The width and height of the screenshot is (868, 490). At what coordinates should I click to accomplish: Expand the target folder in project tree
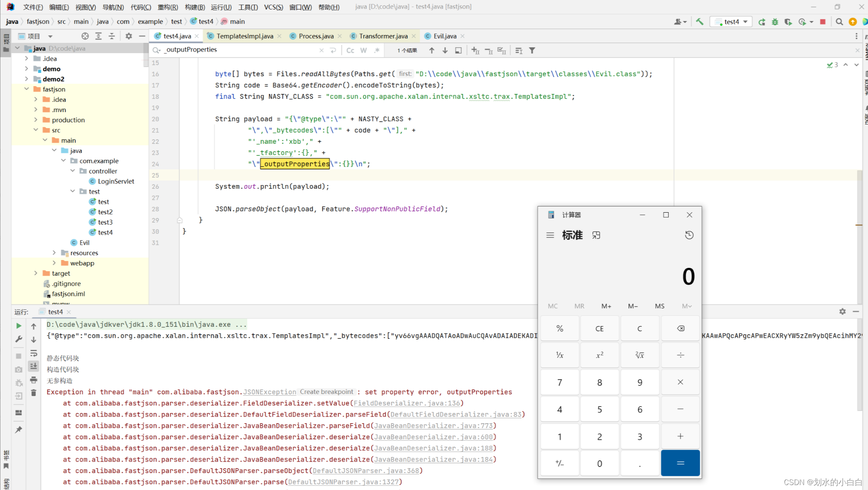click(36, 273)
